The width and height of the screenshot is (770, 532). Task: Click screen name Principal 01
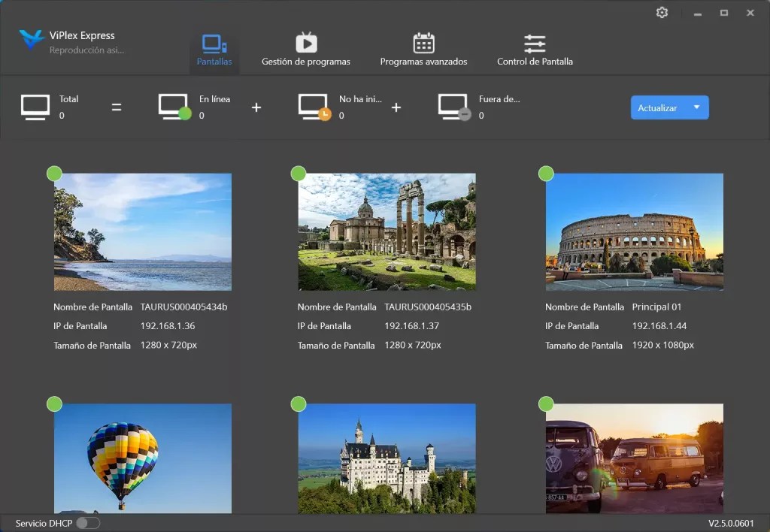point(656,307)
